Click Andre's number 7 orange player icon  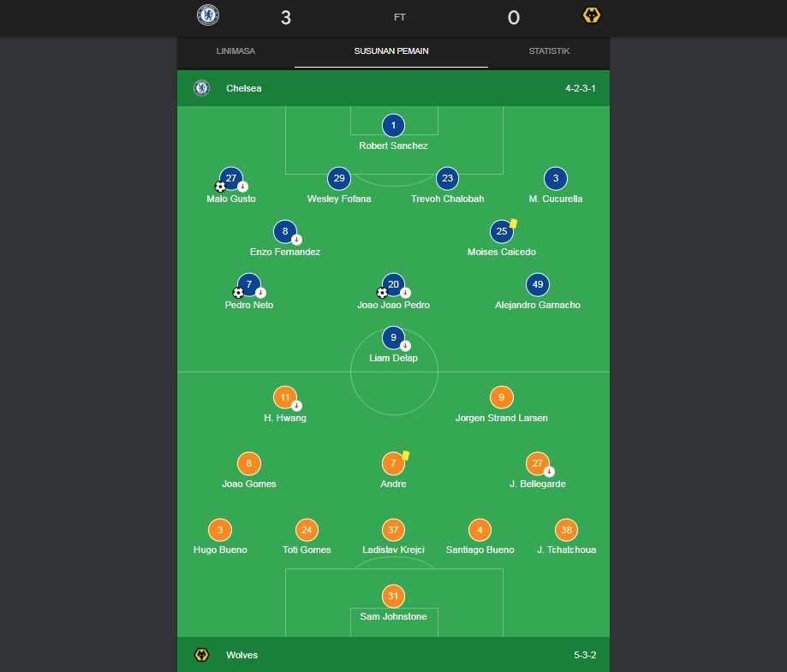(393, 463)
